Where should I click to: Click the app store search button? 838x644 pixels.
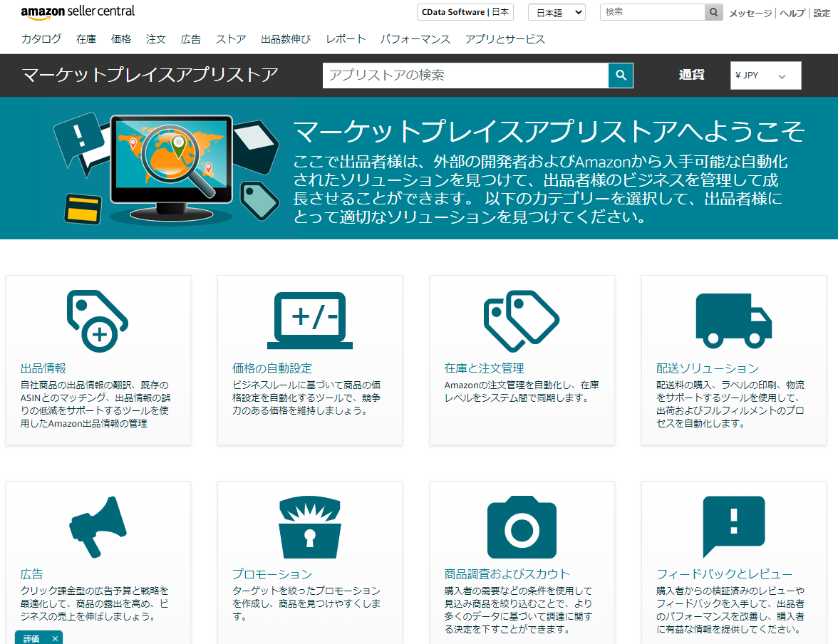(621, 76)
